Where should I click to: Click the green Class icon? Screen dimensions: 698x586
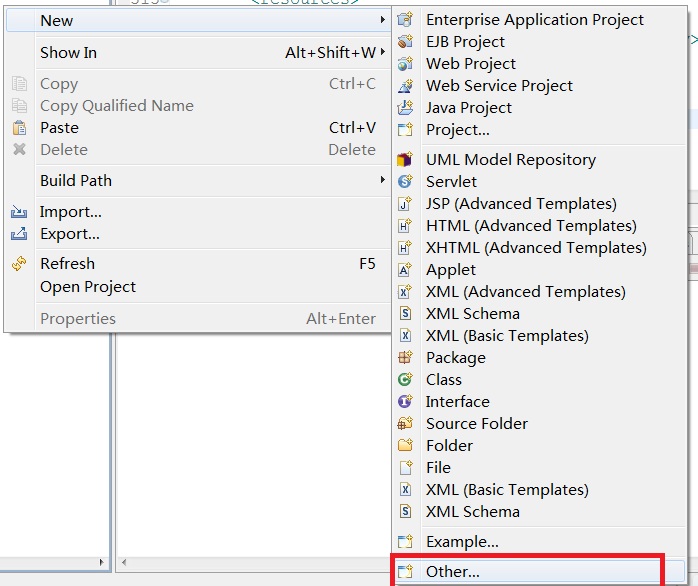(405, 380)
